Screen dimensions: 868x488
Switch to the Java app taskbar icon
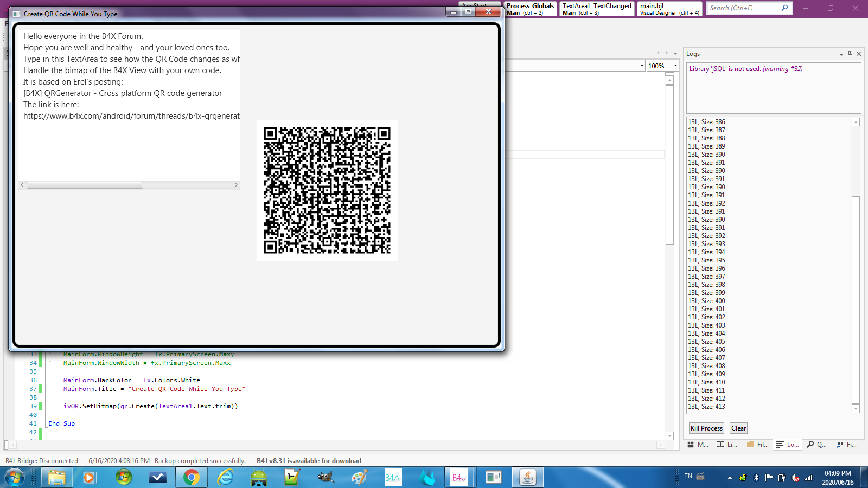(x=527, y=478)
